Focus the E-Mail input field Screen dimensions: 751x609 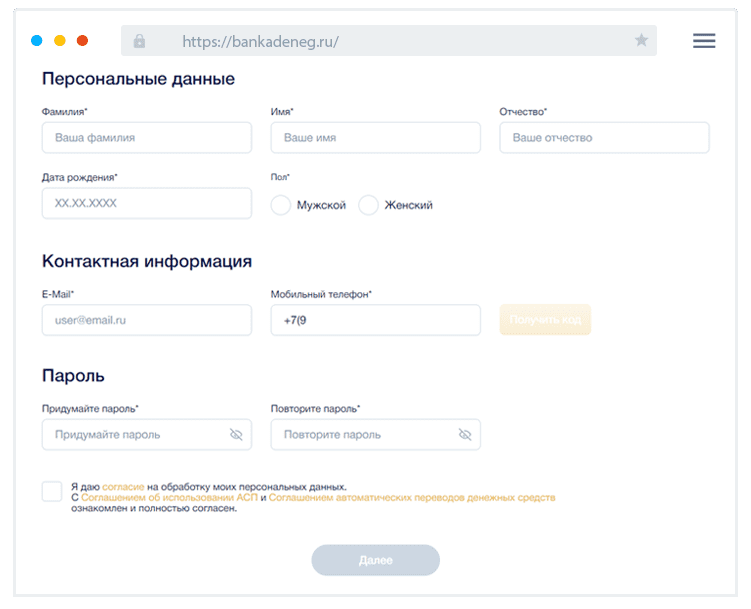147,321
